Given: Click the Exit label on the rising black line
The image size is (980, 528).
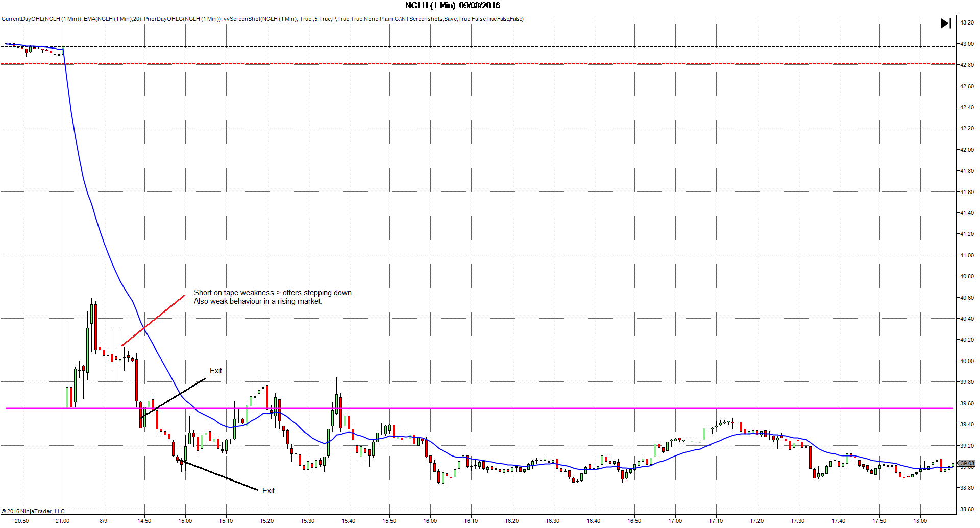Looking at the screenshot, I should (x=216, y=371).
